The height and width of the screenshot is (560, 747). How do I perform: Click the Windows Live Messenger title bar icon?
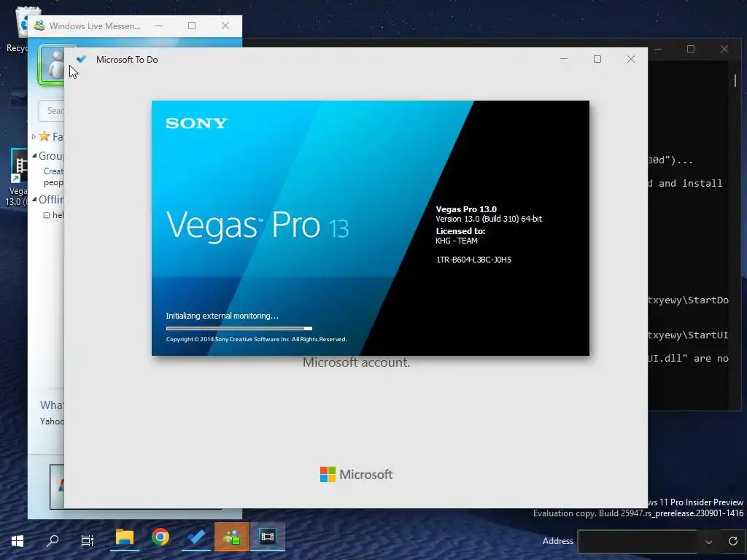coord(39,26)
